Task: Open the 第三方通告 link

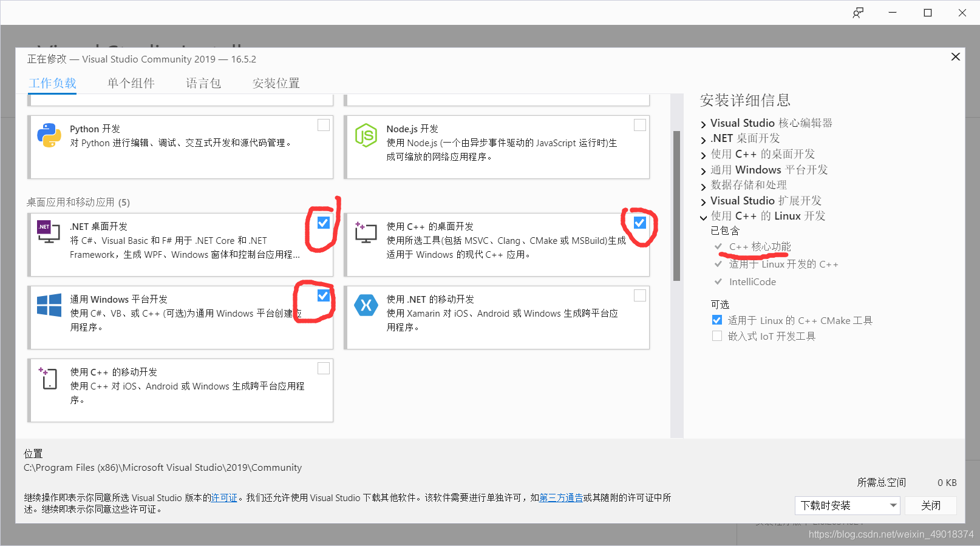Action: pyautogui.click(x=561, y=497)
